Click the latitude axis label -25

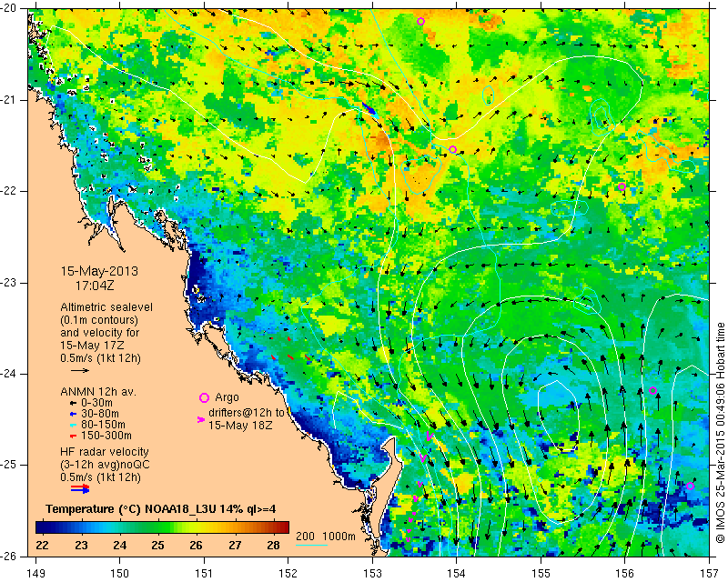(8, 465)
